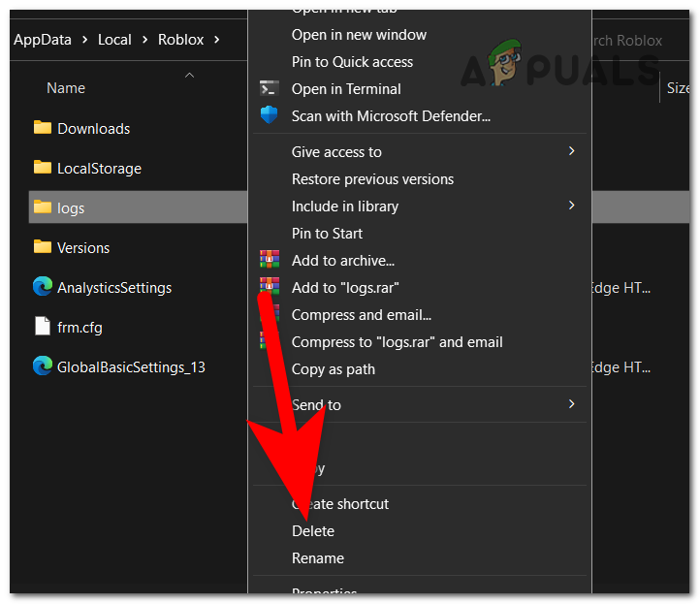Screen dimensions: 700x604
Task: Expand the Give access to submenu arrow
Action: pyautogui.click(x=572, y=151)
